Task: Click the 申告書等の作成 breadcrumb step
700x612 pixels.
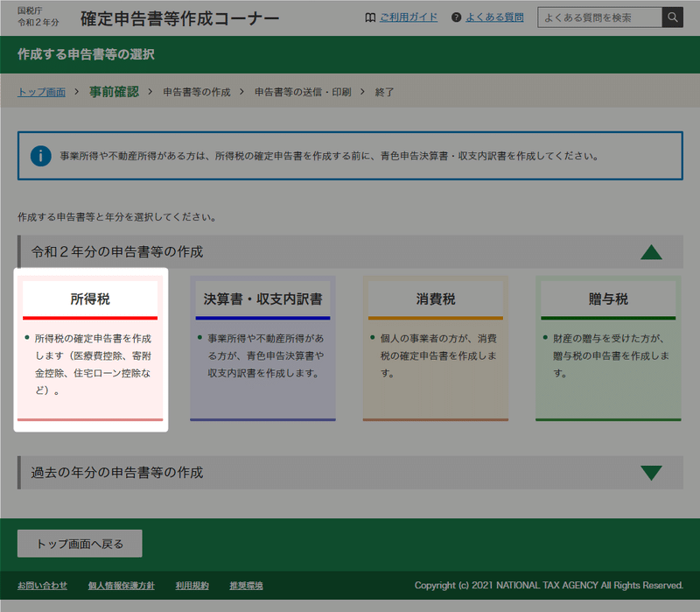Action: [197, 92]
